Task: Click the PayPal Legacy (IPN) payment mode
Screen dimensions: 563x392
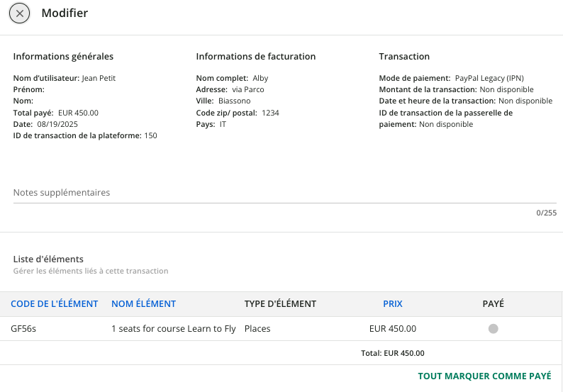Action: pos(489,78)
